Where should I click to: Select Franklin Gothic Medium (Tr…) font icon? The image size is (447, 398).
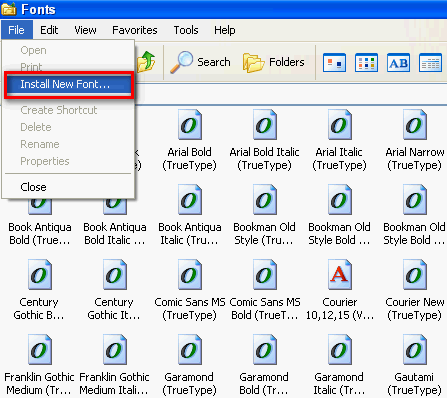click(x=40, y=350)
